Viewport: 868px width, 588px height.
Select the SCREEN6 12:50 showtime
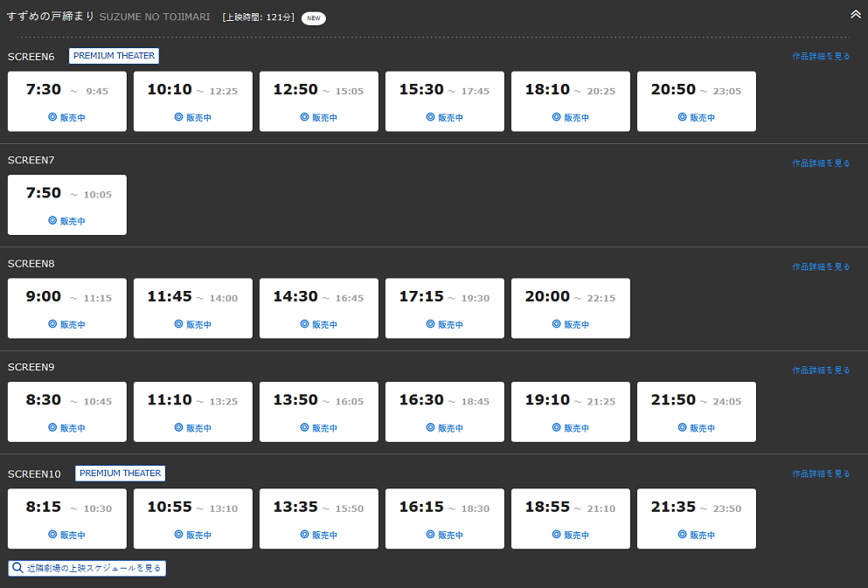319,101
